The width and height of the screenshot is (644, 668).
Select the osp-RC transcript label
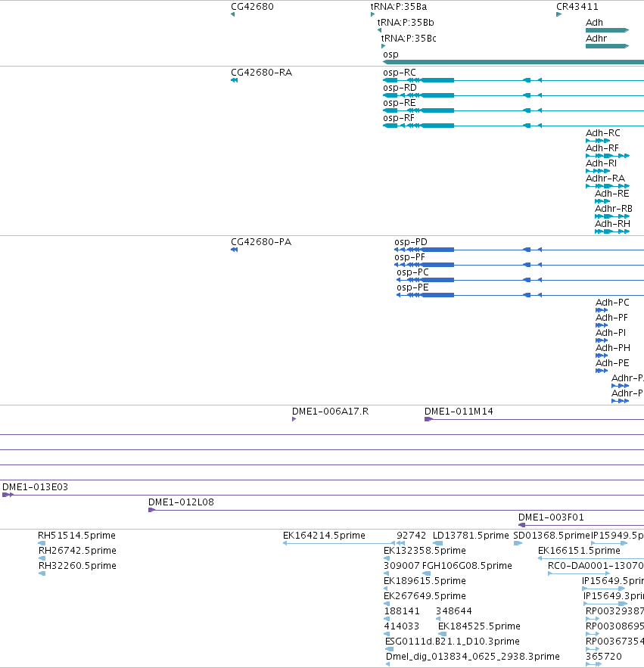(400, 73)
